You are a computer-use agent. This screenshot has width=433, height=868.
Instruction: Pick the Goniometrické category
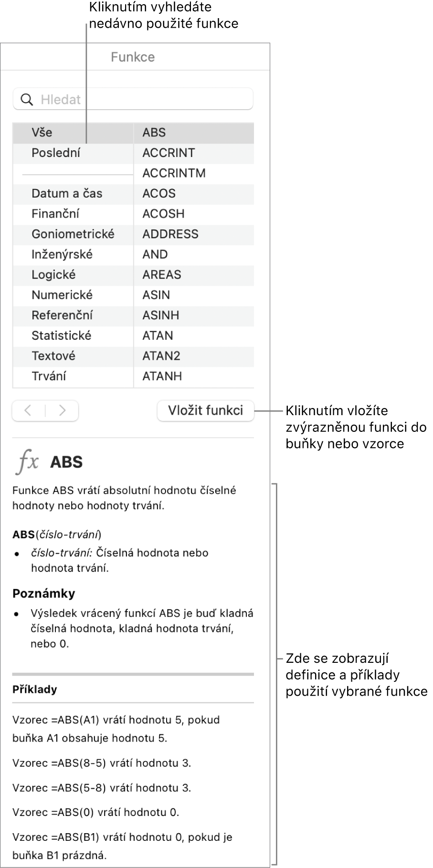(73, 234)
